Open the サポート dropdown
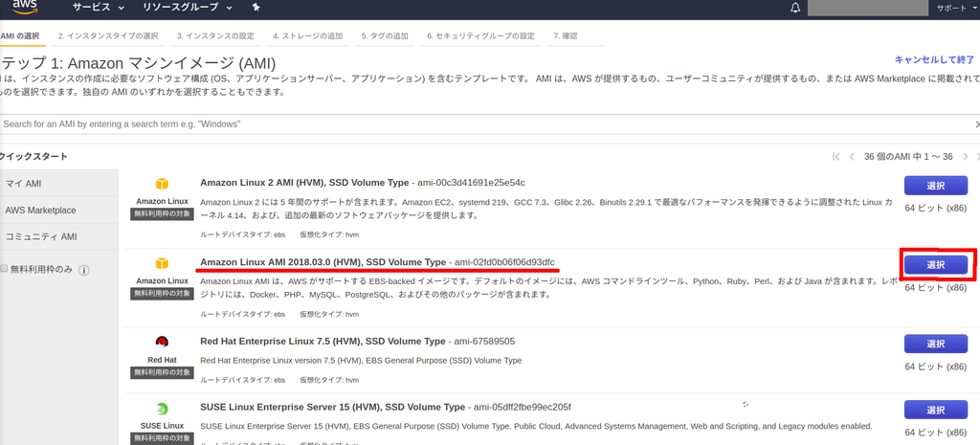980x445 pixels. 956,8
